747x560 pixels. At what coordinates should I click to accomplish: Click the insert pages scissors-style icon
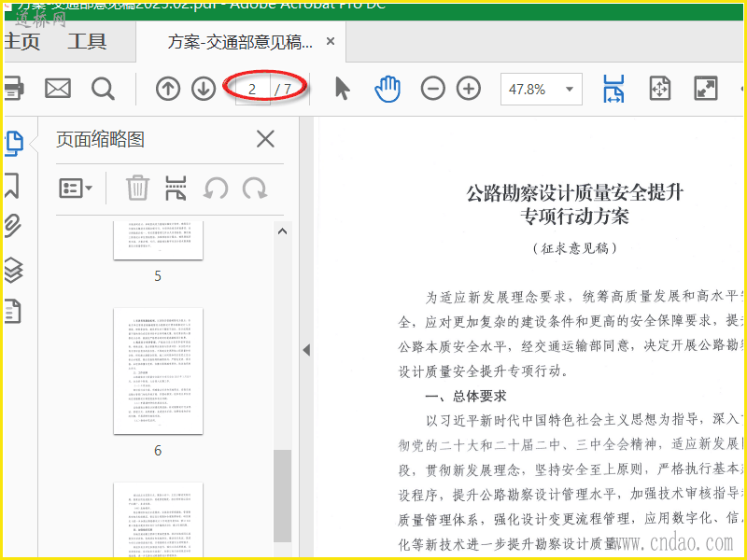pos(176,188)
